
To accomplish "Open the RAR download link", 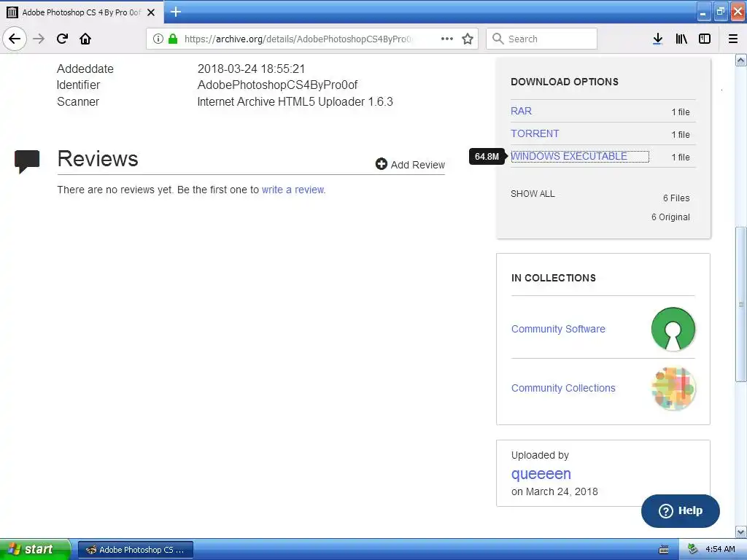I will (521, 111).
